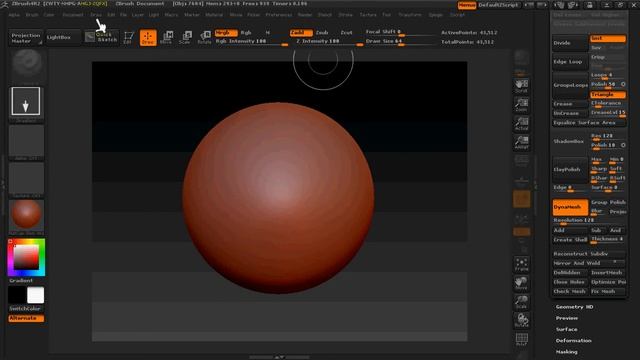640x360 pixels.
Task: Select Rotate mode in the top toolbar
Action: [x=204, y=38]
